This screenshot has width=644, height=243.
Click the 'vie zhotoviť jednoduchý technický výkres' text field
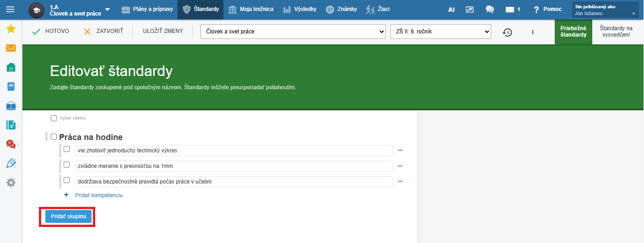[x=233, y=151]
